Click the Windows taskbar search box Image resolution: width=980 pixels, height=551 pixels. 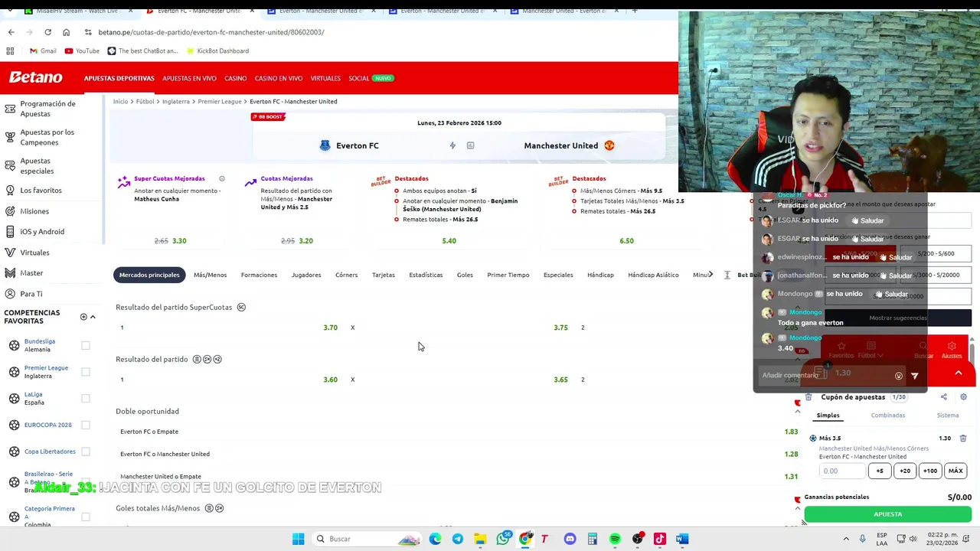click(x=367, y=539)
